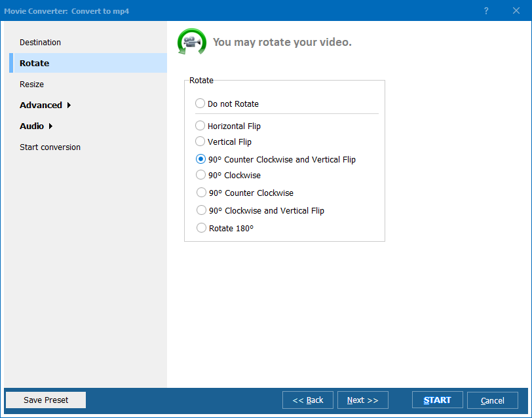This screenshot has height=418, width=532.
Task: Switch to the Resize page
Action: (x=32, y=85)
